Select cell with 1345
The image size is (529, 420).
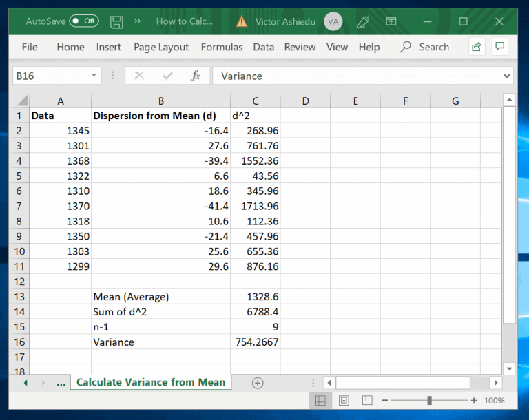(61, 131)
